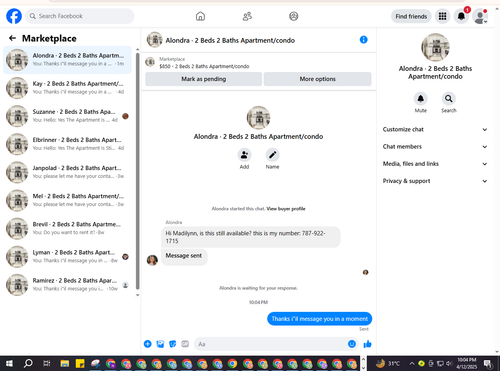Viewport: 500px width, 371px height.
Task: Open the Friends icon in top navigation
Action: pyautogui.click(x=247, y=16)
